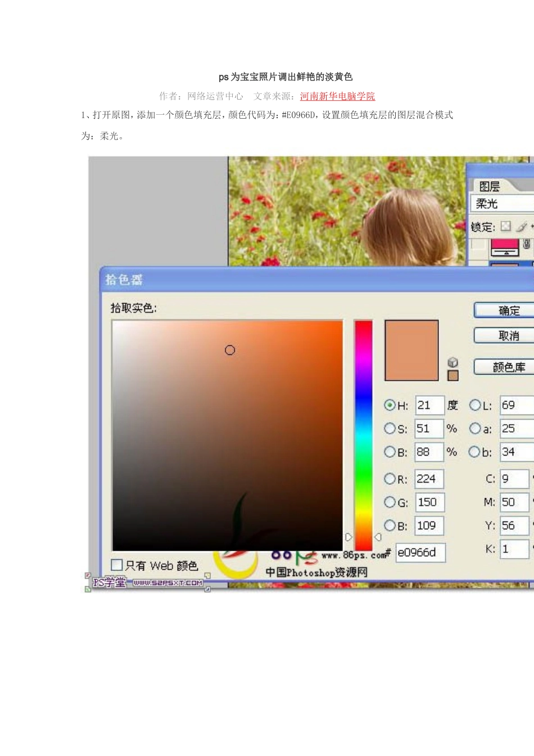The image size is (534, 756).
Task: Open the 柔光 blend mode dropdown
Action: coord(502,204)
